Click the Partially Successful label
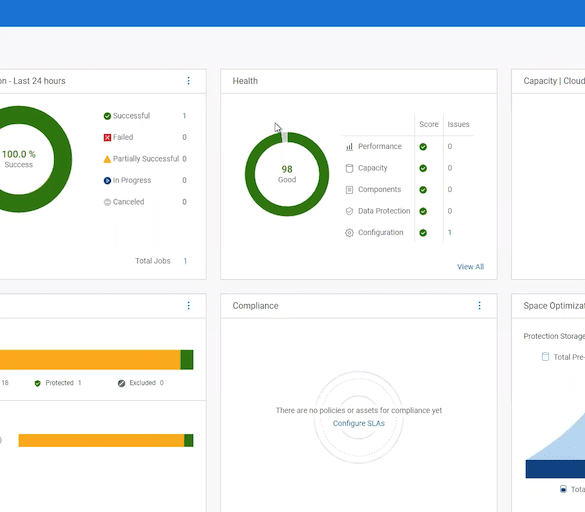Screen dimensions: 585x512 coord(146,159)
